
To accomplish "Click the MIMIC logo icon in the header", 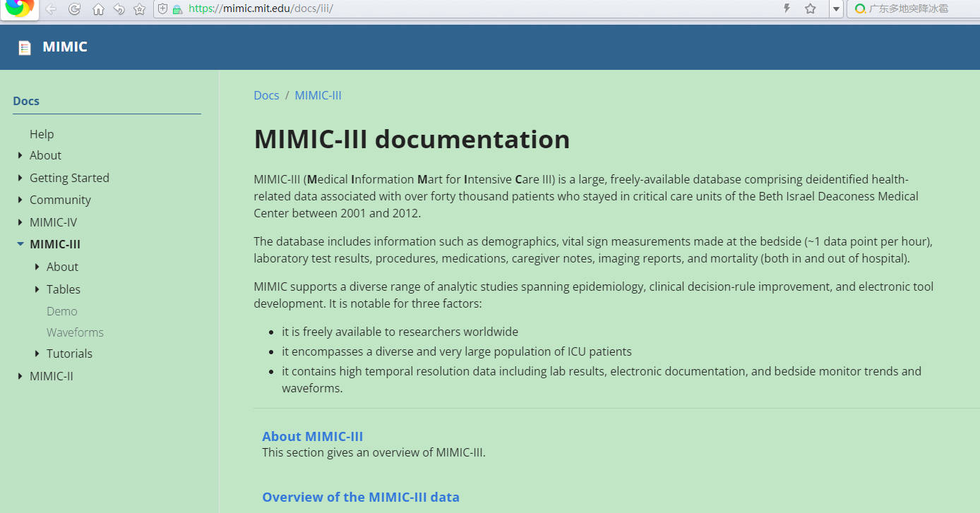I will [24, 47].
